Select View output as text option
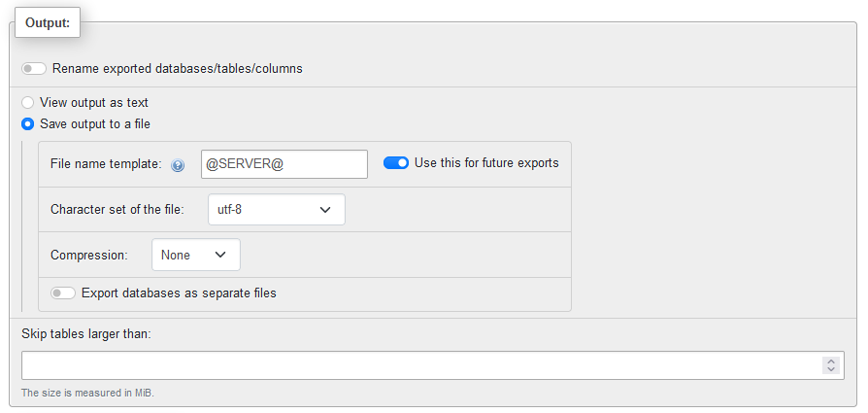The width and height of the screenshot is (868, 413). click(x=27, y=103)
